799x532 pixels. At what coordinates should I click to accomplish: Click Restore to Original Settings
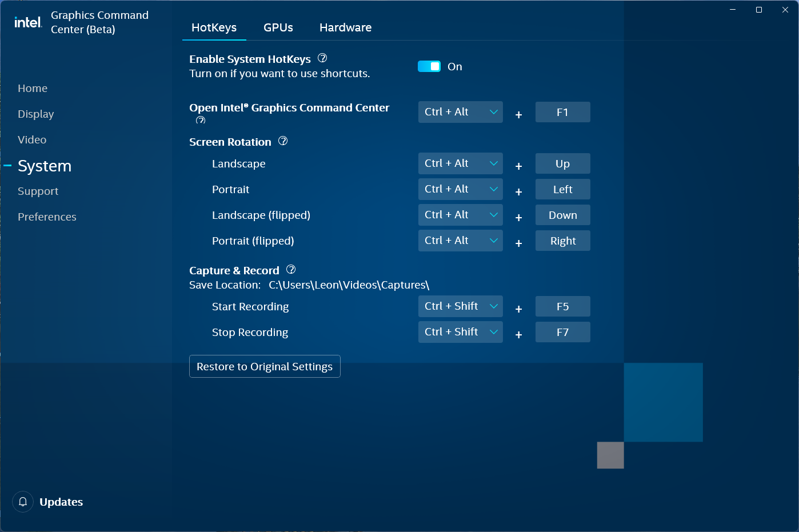tap(265, 366)
